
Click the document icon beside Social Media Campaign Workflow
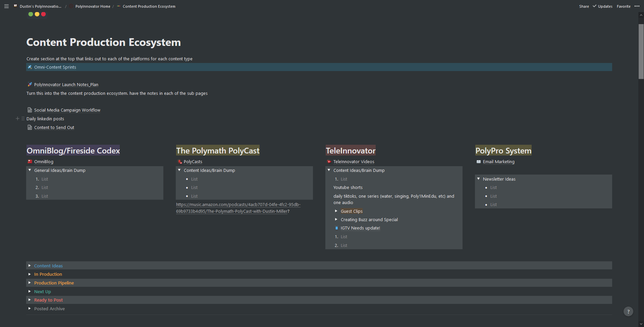[x=30, y=110]
